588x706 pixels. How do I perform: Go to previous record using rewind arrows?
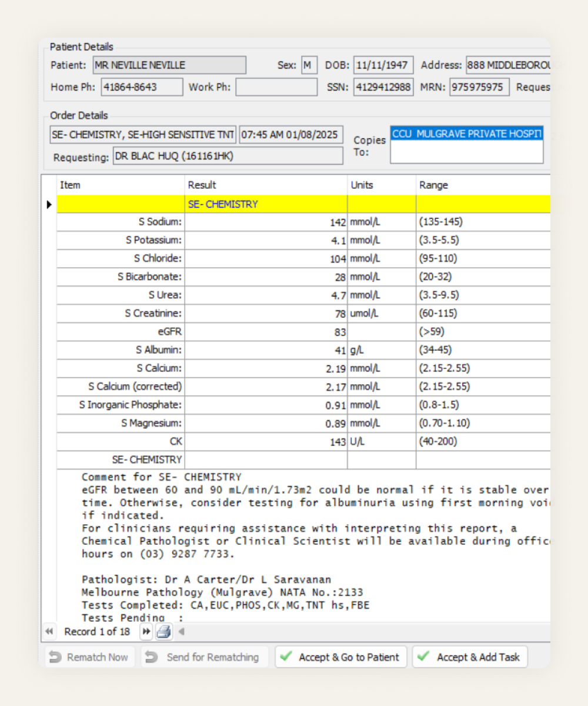49,631
